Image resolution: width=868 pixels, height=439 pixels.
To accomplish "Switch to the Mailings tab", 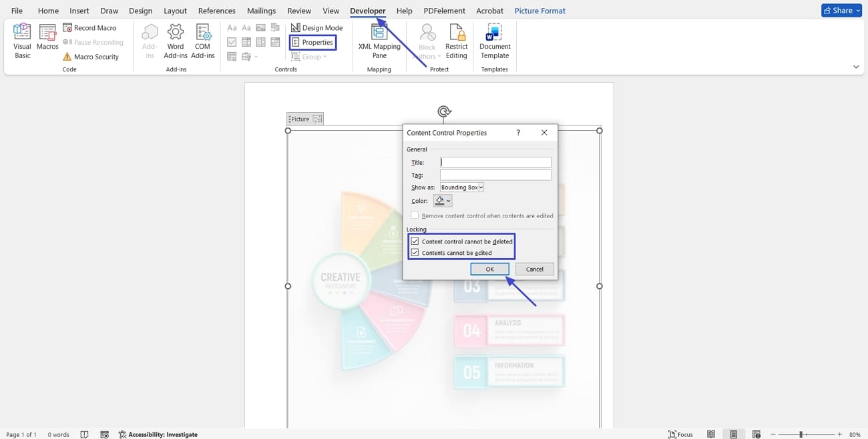I will point(261,11).
